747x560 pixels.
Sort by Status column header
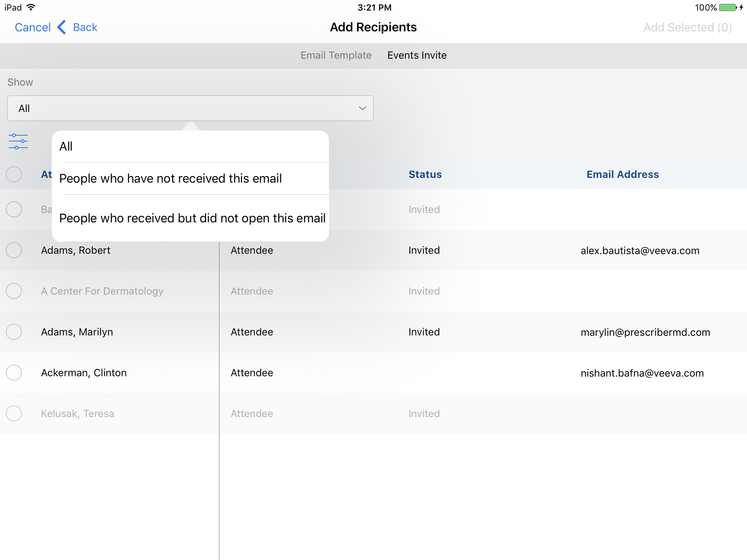click(x=425, y=174)
